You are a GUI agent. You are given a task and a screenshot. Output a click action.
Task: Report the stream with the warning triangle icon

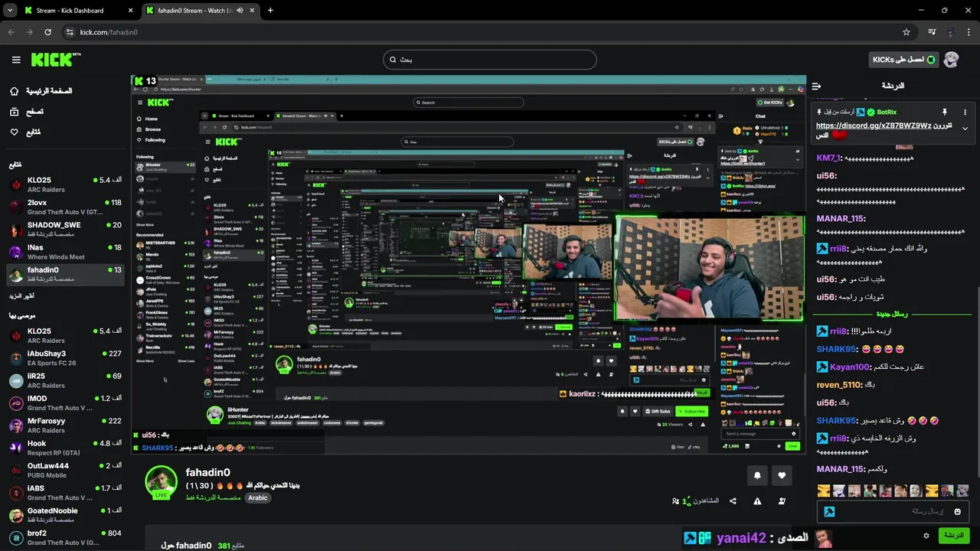point(757,501)
